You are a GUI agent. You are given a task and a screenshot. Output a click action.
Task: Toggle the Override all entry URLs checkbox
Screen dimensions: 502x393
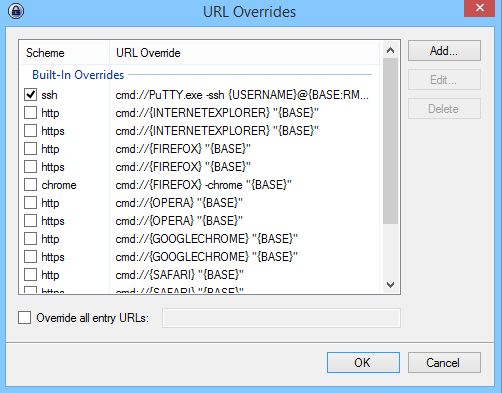[x=24, y=318]
